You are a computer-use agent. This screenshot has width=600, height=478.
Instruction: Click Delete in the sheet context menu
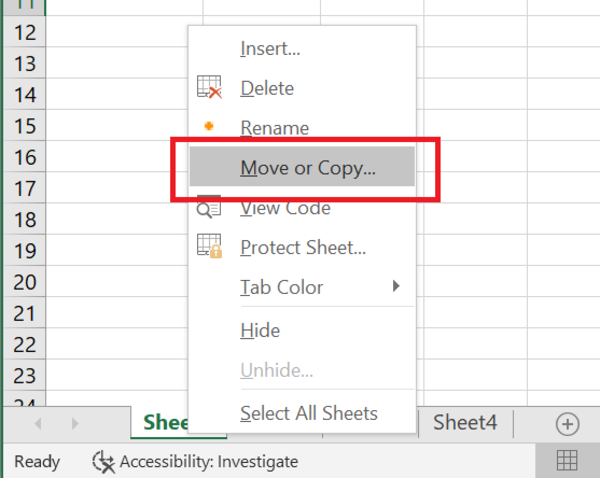[302, 88]
